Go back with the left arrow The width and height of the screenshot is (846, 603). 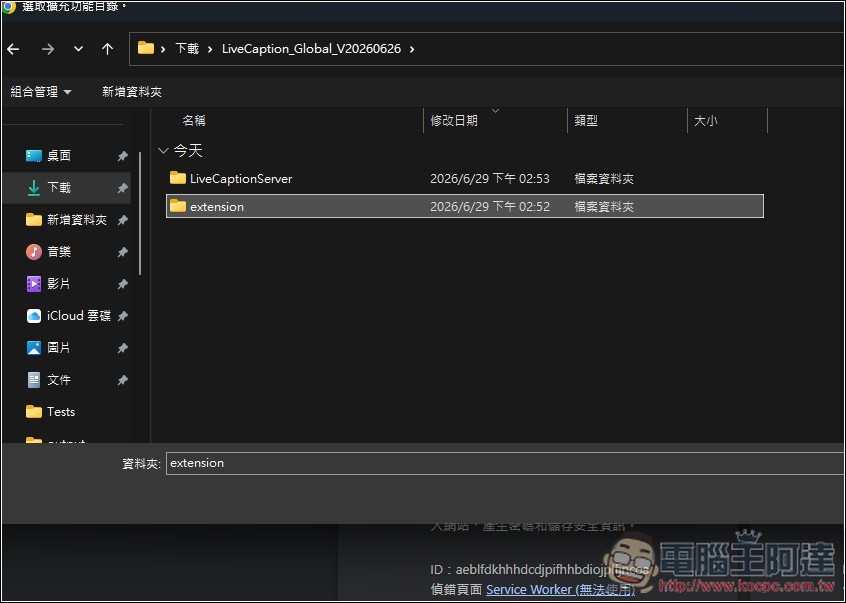[13, 49]
